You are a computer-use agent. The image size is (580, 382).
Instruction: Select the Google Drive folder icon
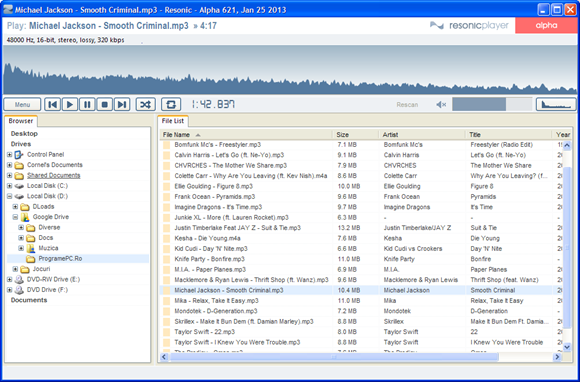pyautogui.click(x=25, y=217)
